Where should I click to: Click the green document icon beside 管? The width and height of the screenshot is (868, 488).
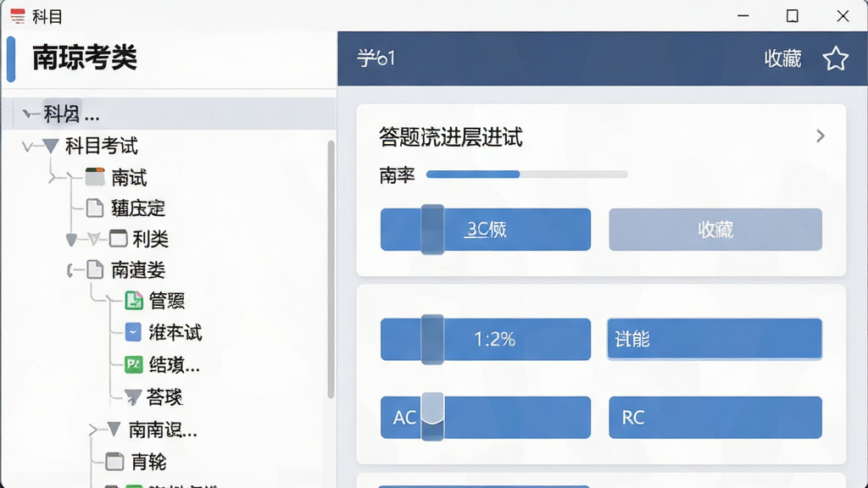pos(133,301)
